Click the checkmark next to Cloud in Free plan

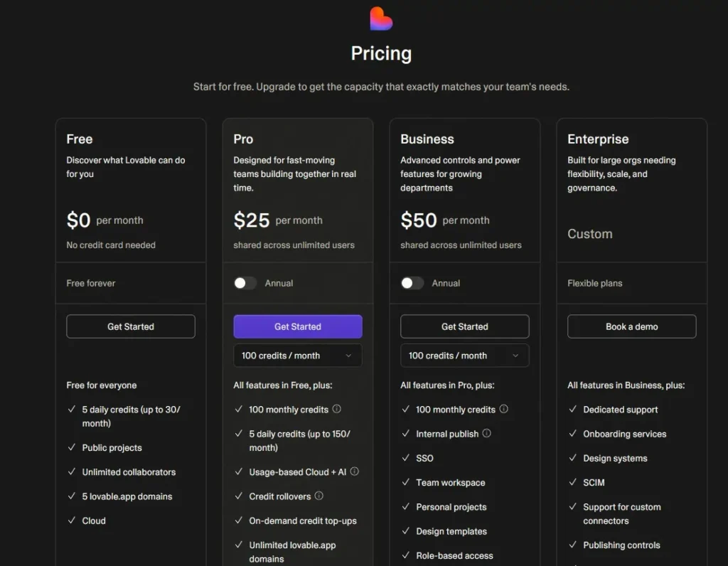tap(72, 520)
